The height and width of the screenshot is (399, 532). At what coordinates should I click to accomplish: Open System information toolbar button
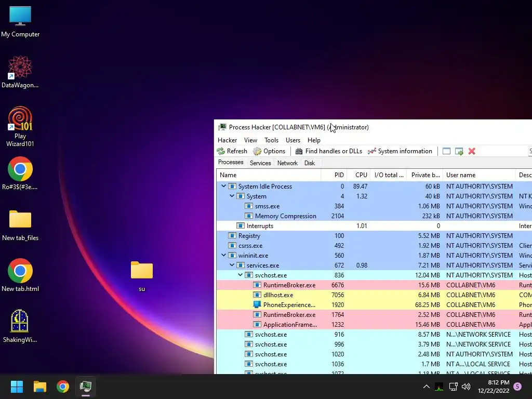point(400,151)
